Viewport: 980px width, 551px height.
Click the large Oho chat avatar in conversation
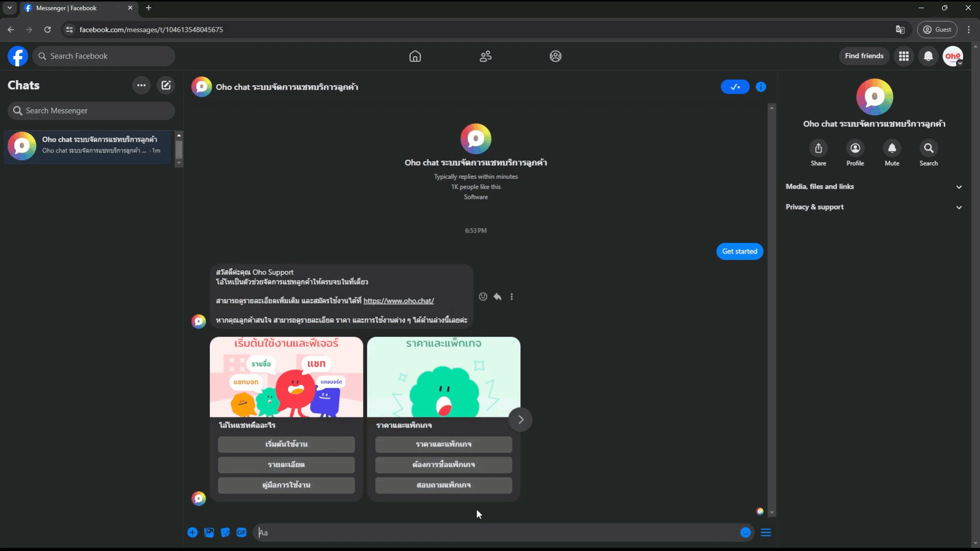[x=476, y=139]
